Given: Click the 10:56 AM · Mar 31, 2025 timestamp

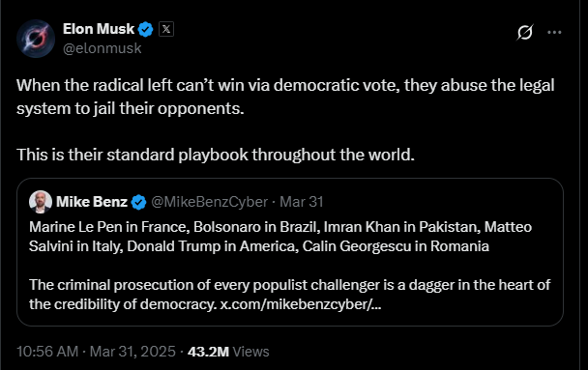Looking at the screenshot, I should (x=96, y=352).
